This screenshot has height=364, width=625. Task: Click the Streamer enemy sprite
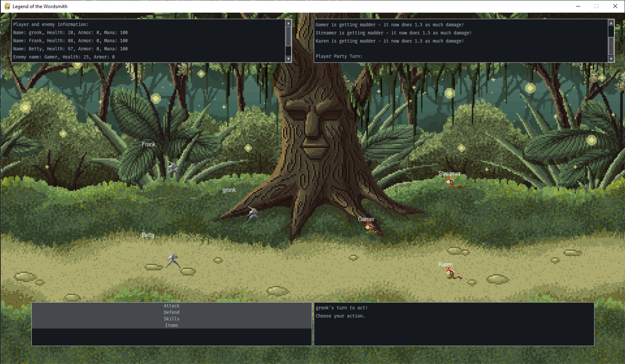tap(454, 183)
